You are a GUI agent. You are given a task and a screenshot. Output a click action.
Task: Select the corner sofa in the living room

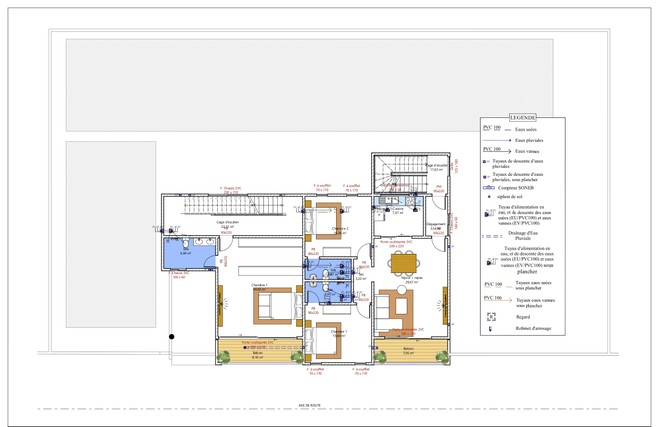[394, 311]
